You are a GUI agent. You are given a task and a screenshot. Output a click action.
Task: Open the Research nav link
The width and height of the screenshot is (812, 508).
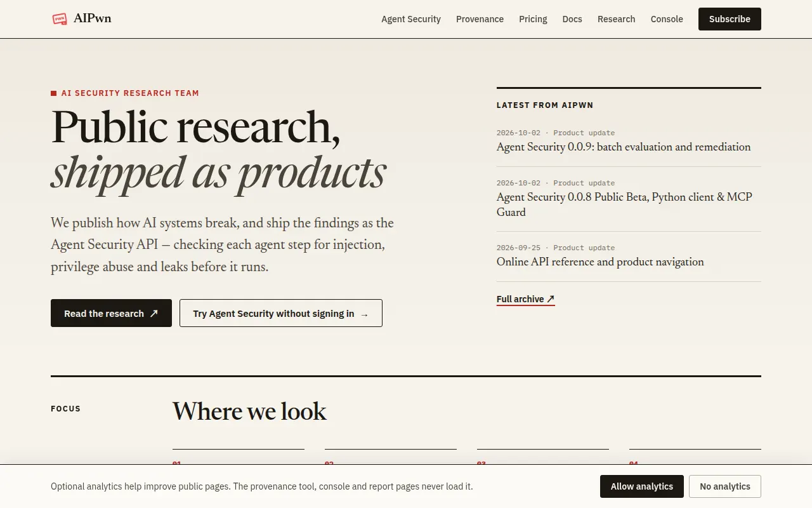pos(616,19)
